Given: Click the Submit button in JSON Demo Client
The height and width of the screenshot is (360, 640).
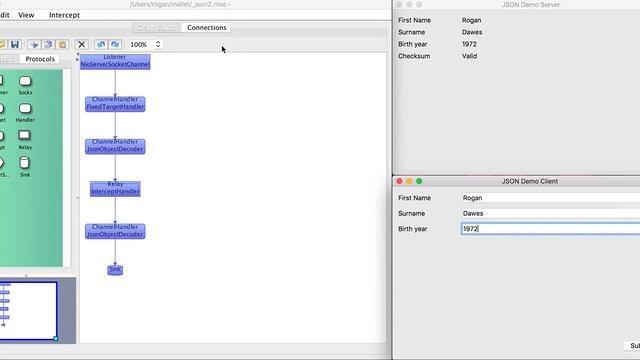Looking at the screenshot, I should pos(633,346).
